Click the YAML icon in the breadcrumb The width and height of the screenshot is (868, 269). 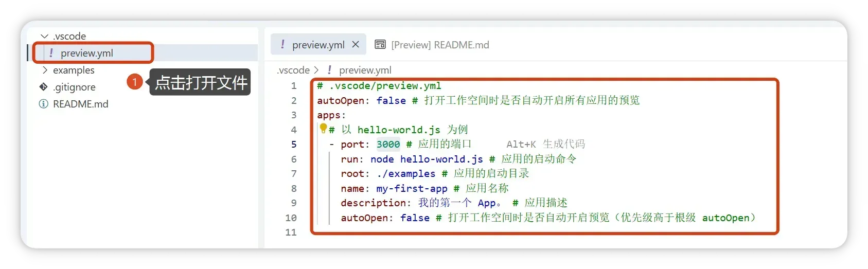tap(329, 70)
